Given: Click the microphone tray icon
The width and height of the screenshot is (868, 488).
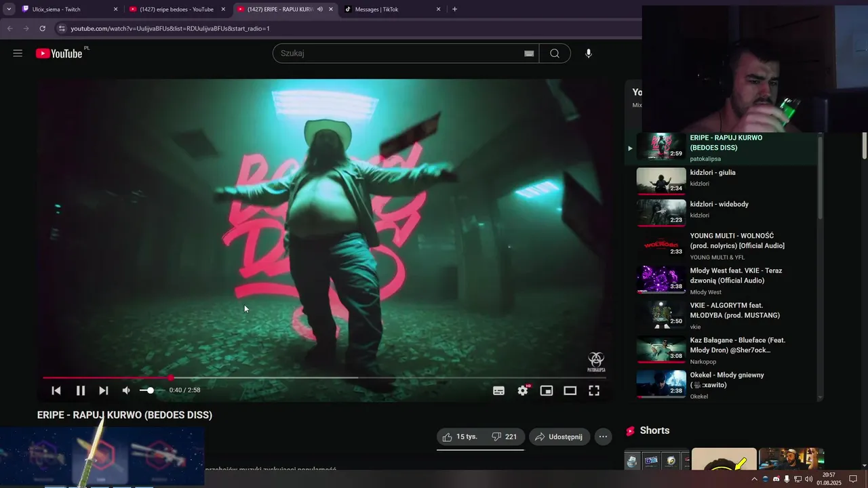Looking at the screenshot, I should click(787, 479).
